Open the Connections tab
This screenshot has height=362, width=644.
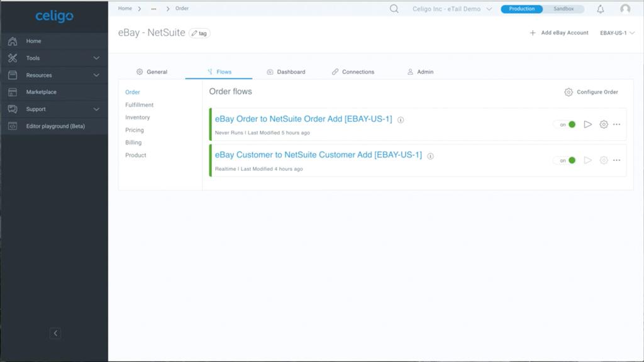pos(353,72)
